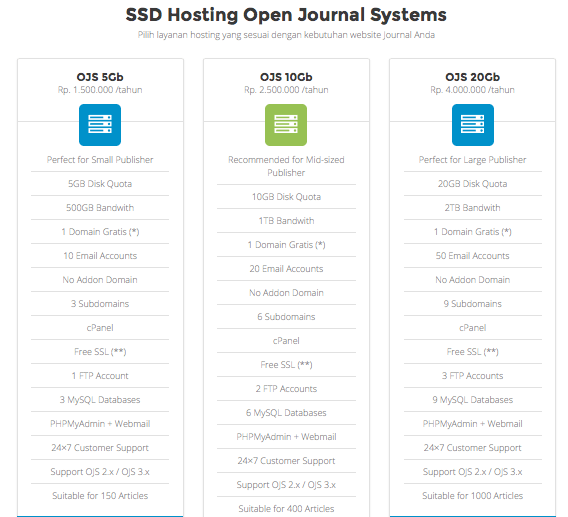568x517 pixels.
Task: Click the '9 Subdomains' row
Action: 473,304
